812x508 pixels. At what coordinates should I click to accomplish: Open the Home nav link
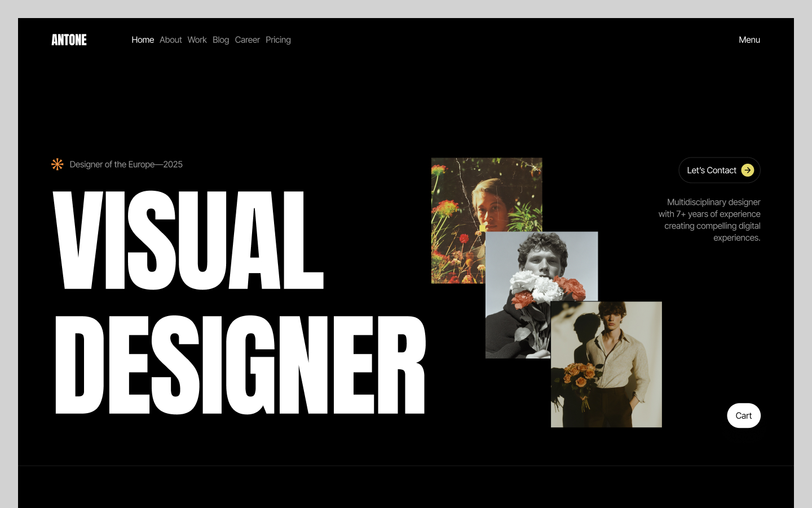pos(143,40)
